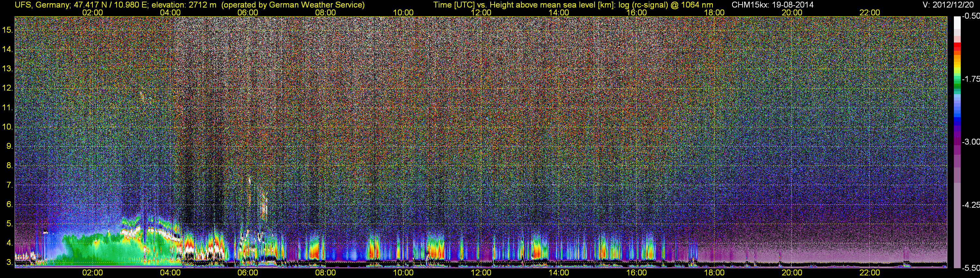Click the 11 km height axis label
Viewport: 980px width, 278px height.
8,107
